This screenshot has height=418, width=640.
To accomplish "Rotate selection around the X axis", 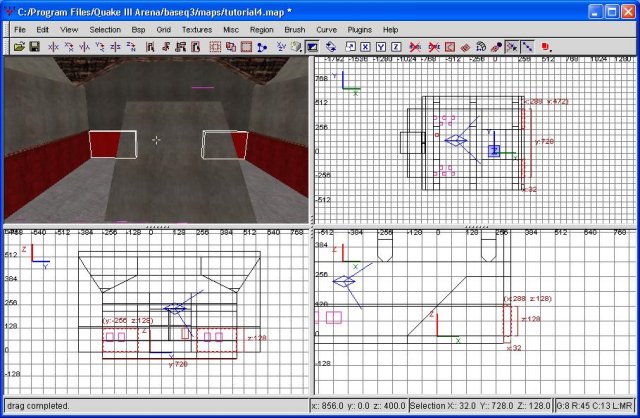I will tap(69, 47).
